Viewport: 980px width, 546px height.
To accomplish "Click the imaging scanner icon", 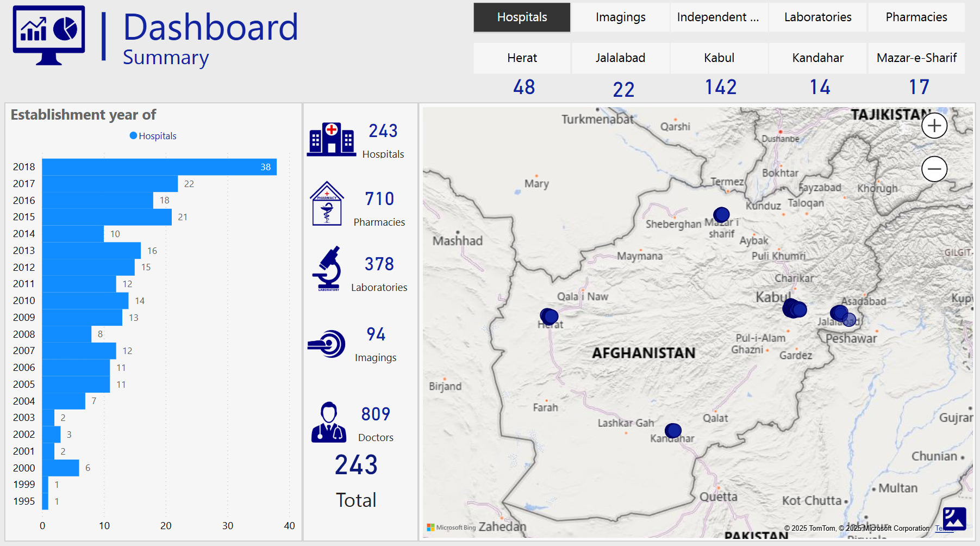I will 327,344.
